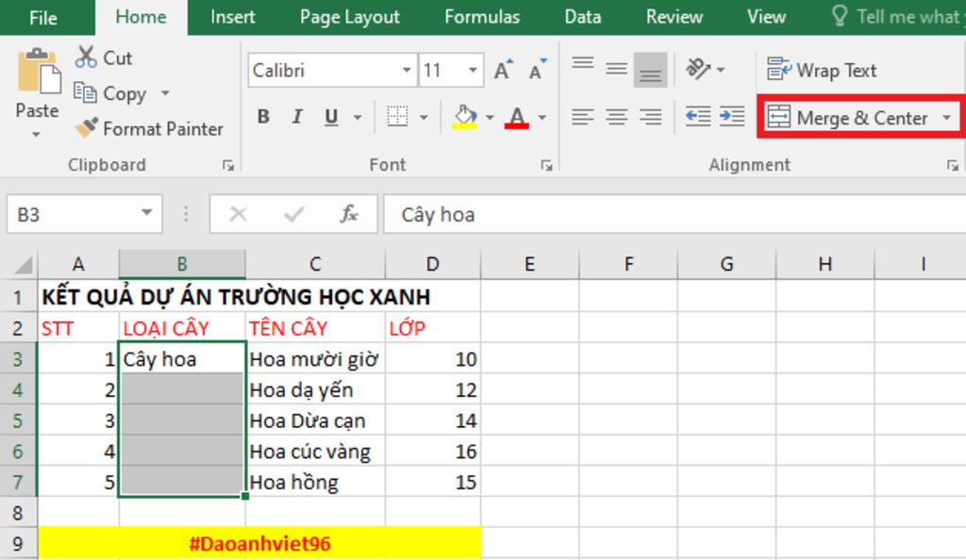Apply red Font Color A
This screenshot has width=966, height=560.
coord(517,116)
